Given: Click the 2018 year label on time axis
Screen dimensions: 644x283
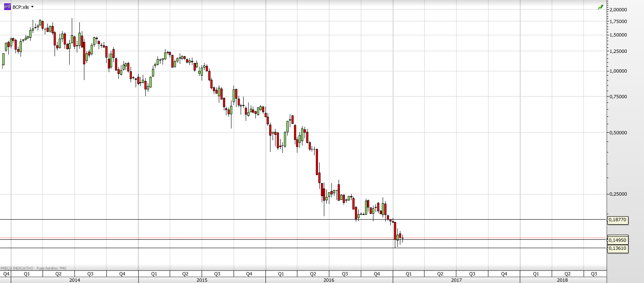Looking at the screenshot, I should (x=562, y=280).
